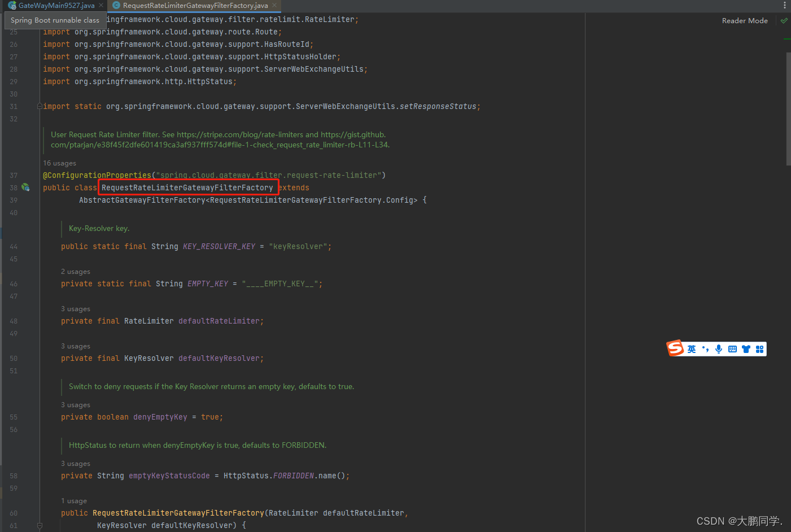Start voice input with the microphone icon
Viewport: 791px width, 532px height.
pos(719,349)
